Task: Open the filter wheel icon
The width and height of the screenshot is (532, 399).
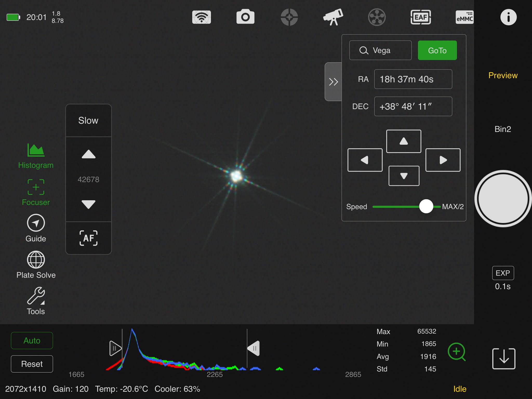Action: point(377,17)
